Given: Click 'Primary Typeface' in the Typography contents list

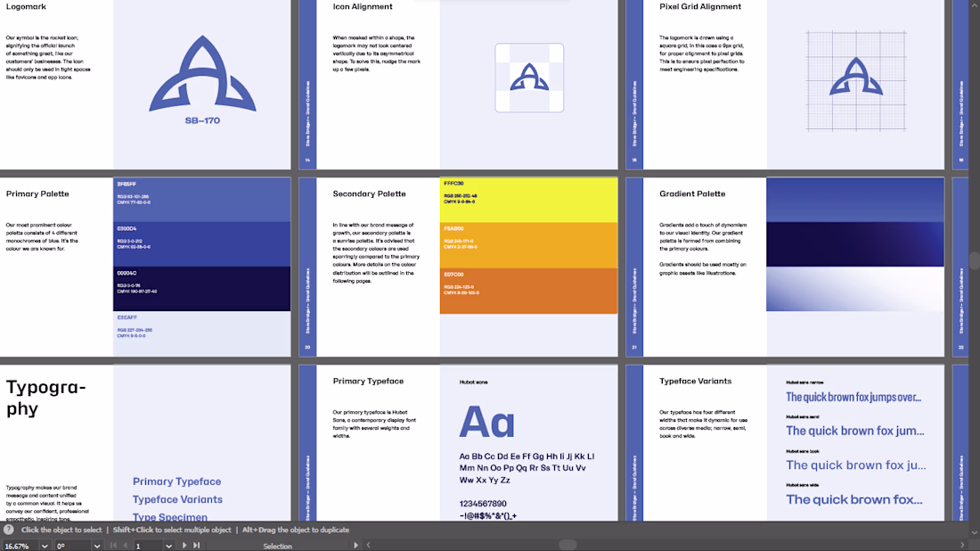Looking at the screenshot, I should (177, 481).
